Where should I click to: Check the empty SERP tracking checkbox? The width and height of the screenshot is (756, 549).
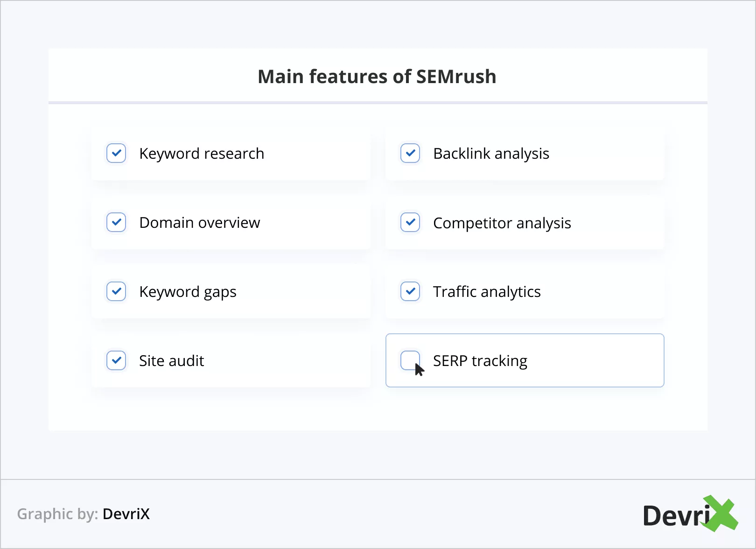pyautogui.click(x=409, y=359)
